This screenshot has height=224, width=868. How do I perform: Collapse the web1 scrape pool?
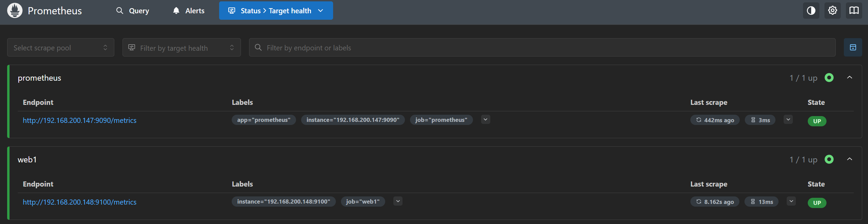tap(850, 159)
